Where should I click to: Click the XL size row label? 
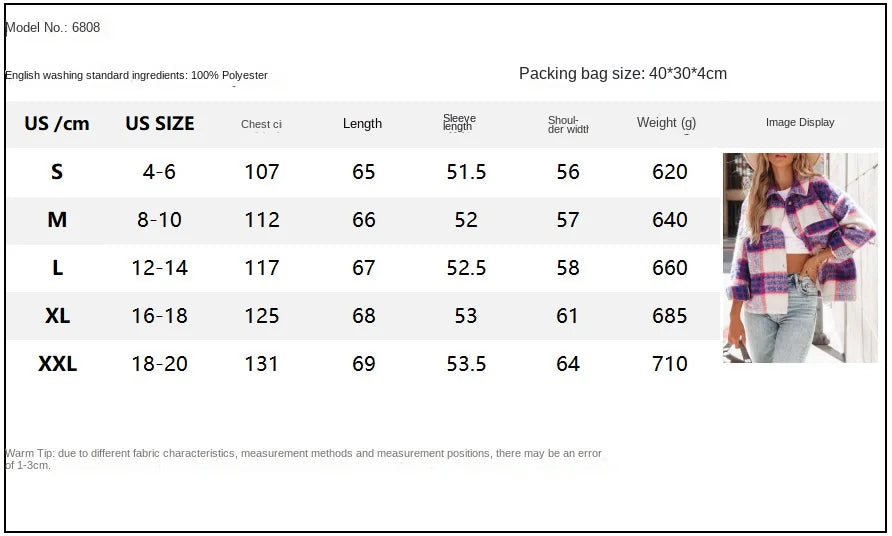click(x=57, y=316)
